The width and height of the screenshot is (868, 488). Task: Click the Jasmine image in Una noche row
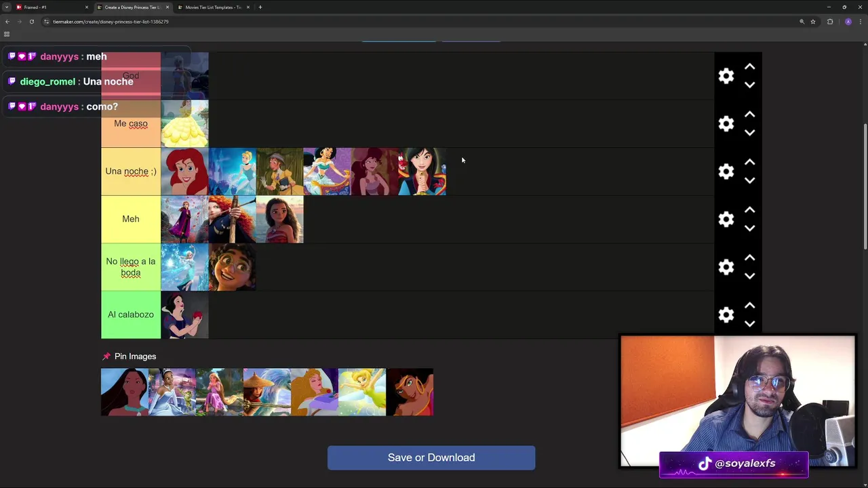pyautogui.click(x=327, y=171)
